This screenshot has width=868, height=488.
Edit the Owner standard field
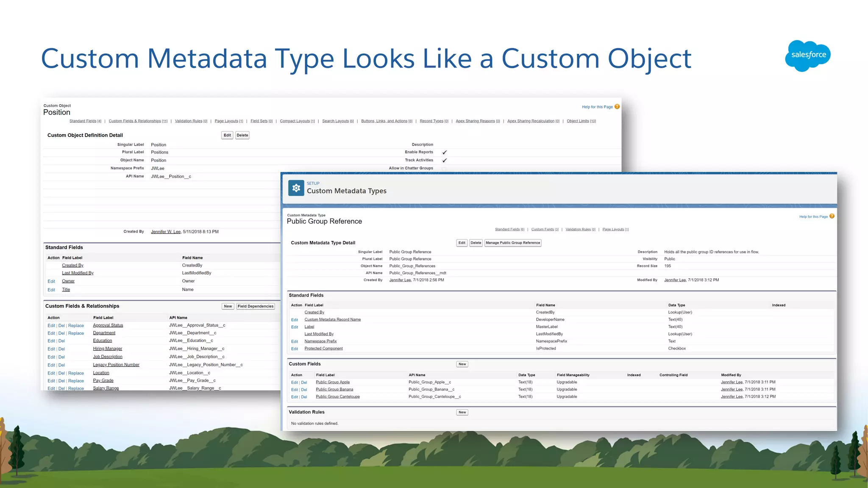pos(51,281)
